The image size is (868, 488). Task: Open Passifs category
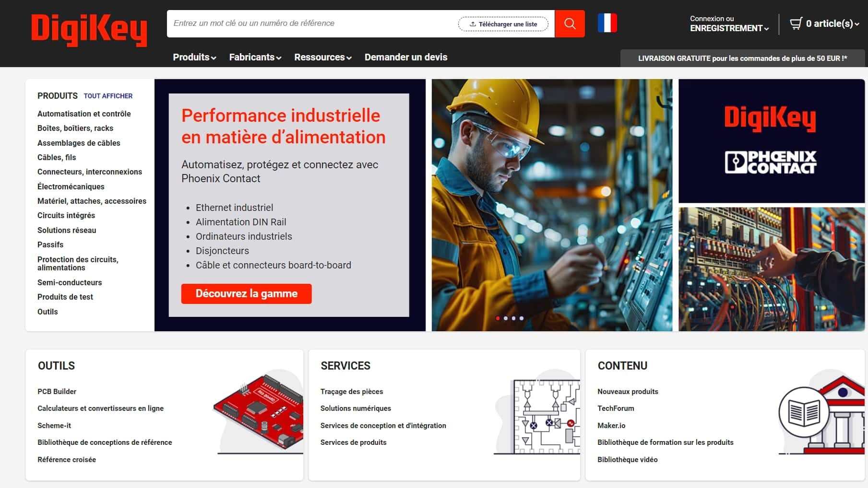coord(50,244)
